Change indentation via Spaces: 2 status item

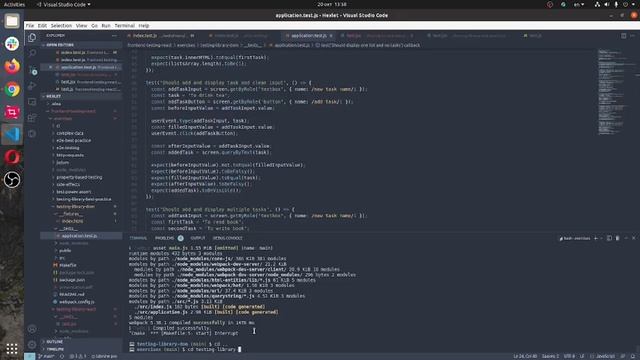(x=550, y=356)
